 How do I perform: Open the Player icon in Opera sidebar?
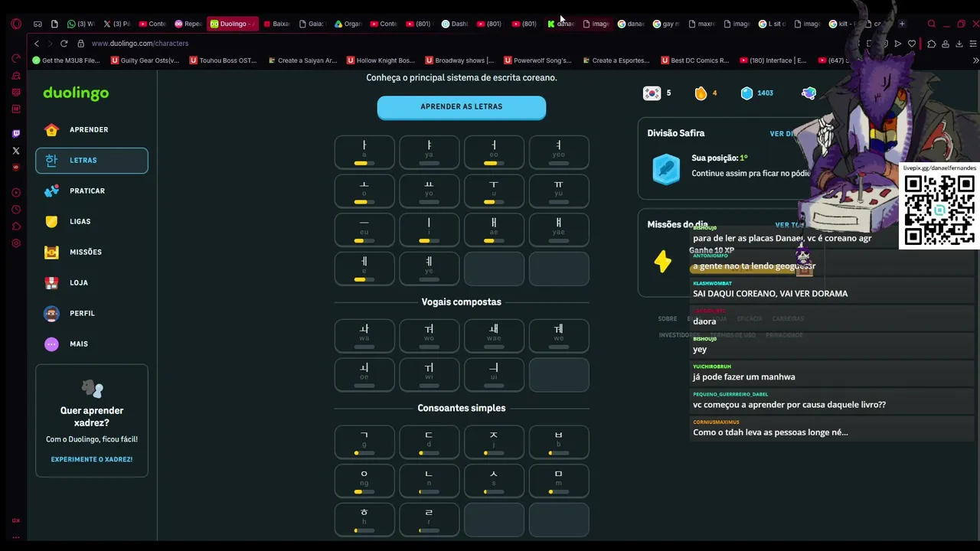[x=16, y=192]
